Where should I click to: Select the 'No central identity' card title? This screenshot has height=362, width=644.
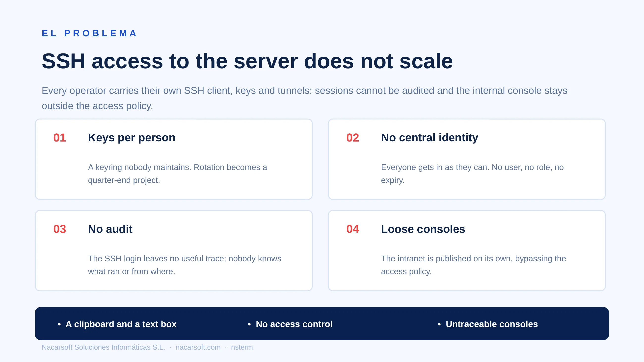429,138
